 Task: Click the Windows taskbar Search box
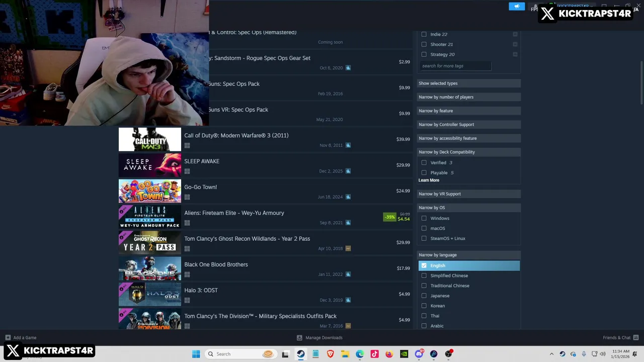coord(240,354)
